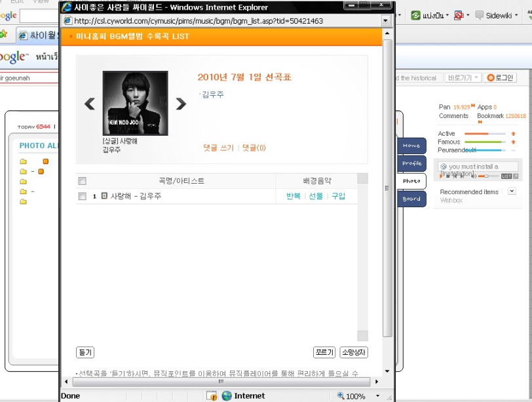Click 댓글 쓰기 to write a comment
Screen dimensions: 532x402
[219, 148]
